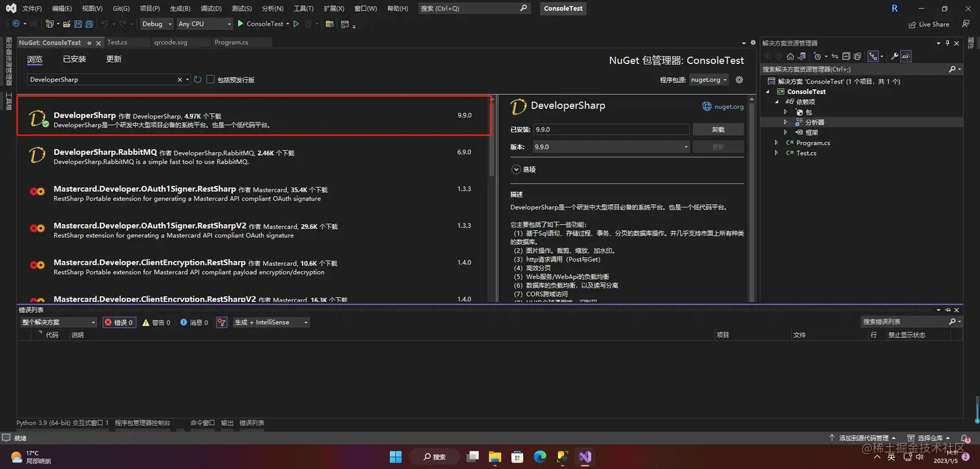The image size is (980, 469).
Task: Click the DeveloperSharp.RabbitMQ package icon
Action: (x=37, y=155)
